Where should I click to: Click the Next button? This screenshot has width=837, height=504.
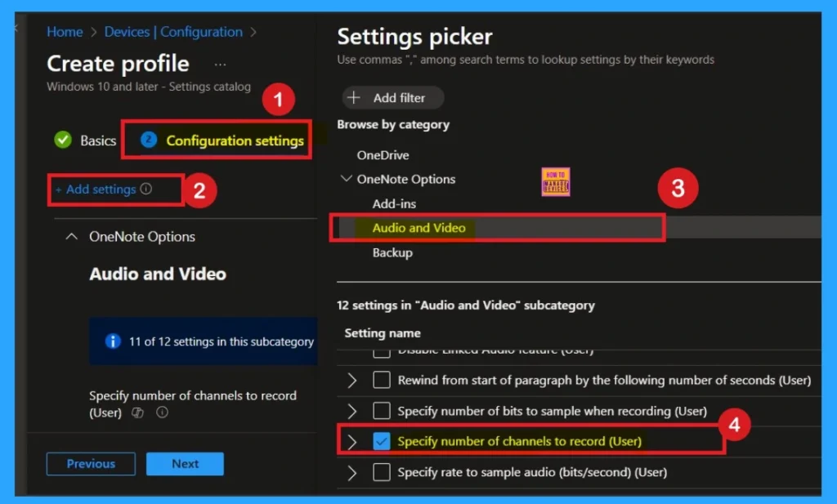click(x=185, y=463)
